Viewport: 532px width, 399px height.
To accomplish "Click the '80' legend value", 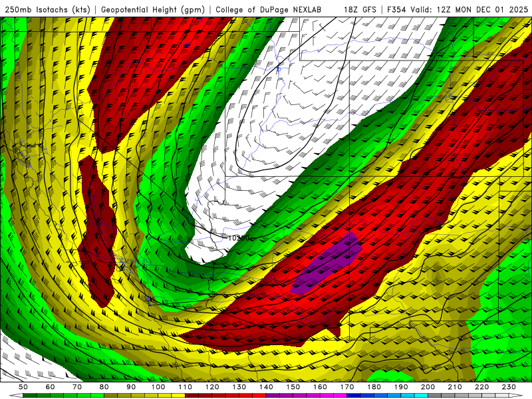I will pos(104,387).
